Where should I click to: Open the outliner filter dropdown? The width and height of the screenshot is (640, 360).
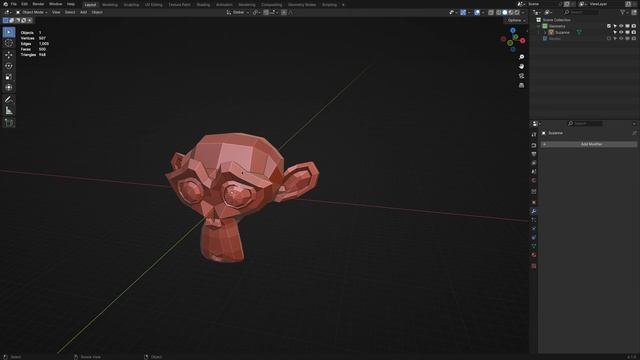pyautogui.click(x=624, y=12)
